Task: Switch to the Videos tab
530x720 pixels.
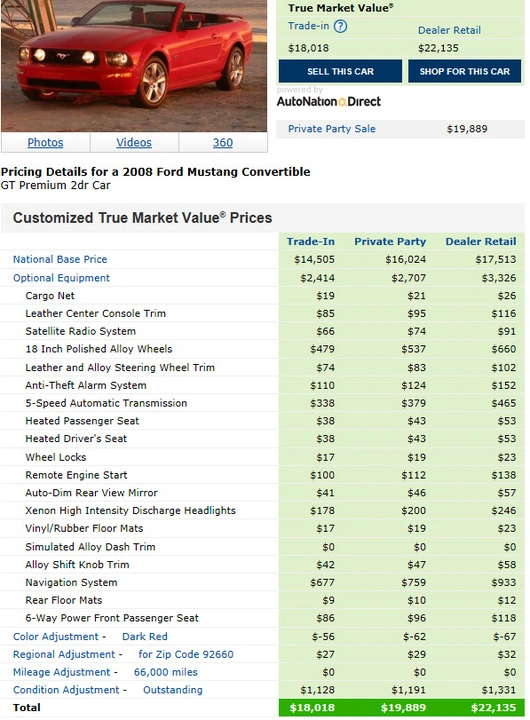Action: [134, 142]
